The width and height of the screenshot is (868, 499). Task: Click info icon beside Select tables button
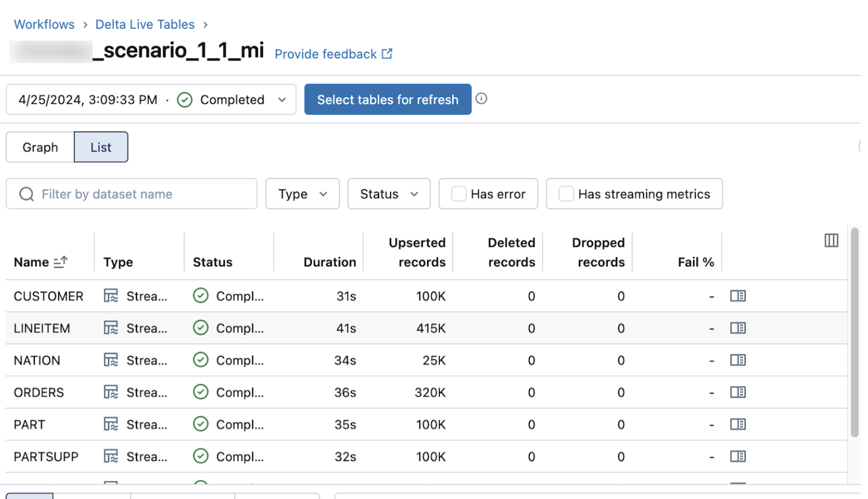pos(481,99)
